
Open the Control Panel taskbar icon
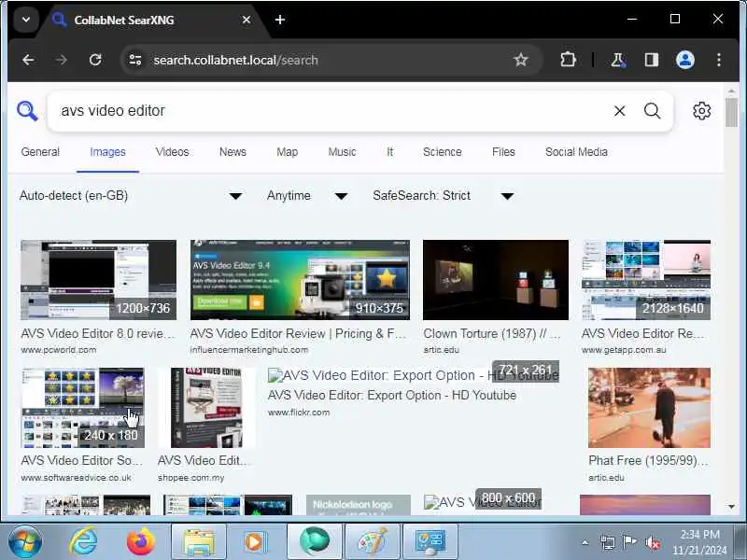(430, 542)
